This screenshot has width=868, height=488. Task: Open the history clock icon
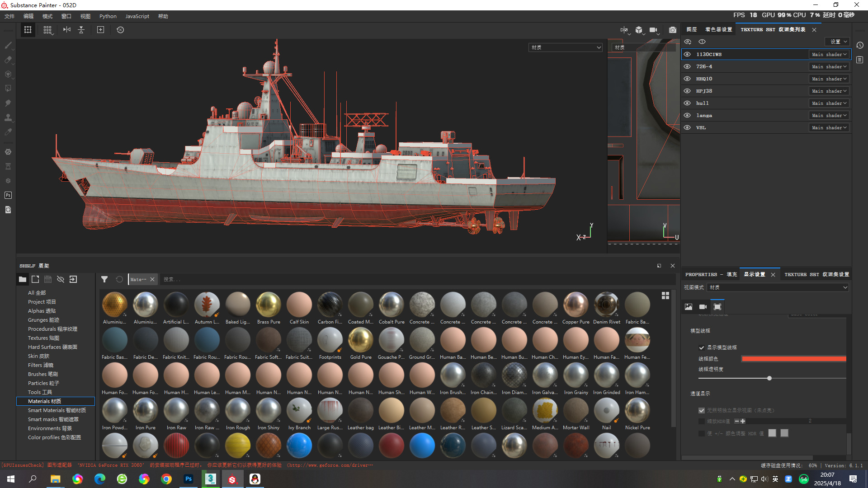pos(860,45)
